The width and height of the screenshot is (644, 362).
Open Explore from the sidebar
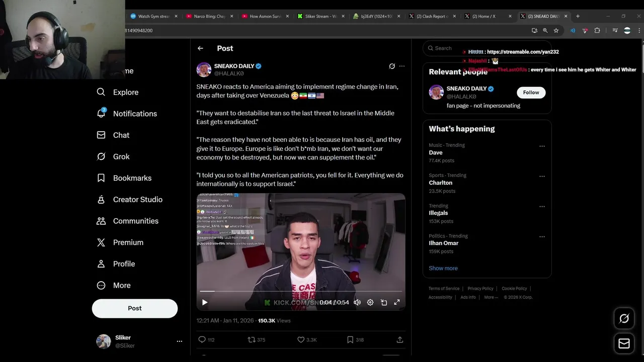pyautogui.click(x=118, y=92)
